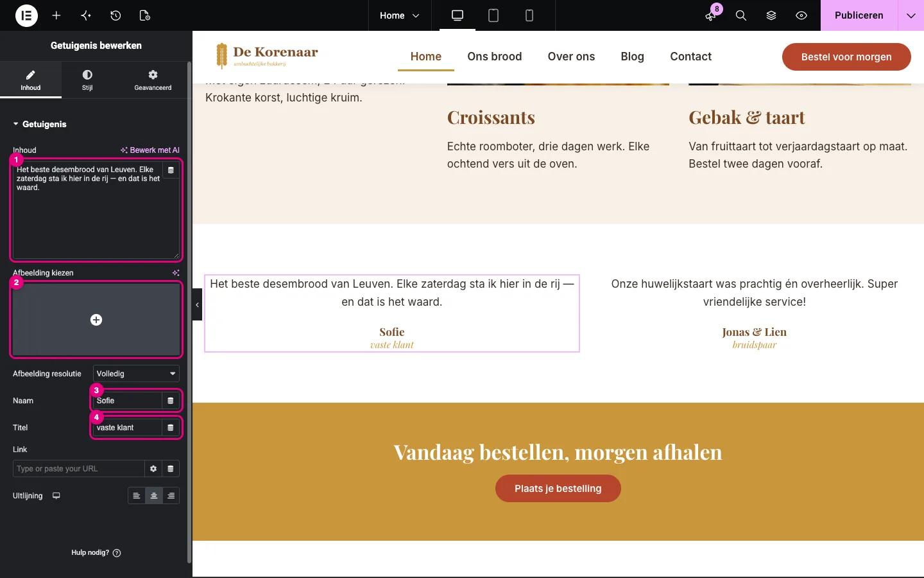Select the Sofie testimonial name
The width and height of the screenshot is (924, 578).
(x=392, y=332)
